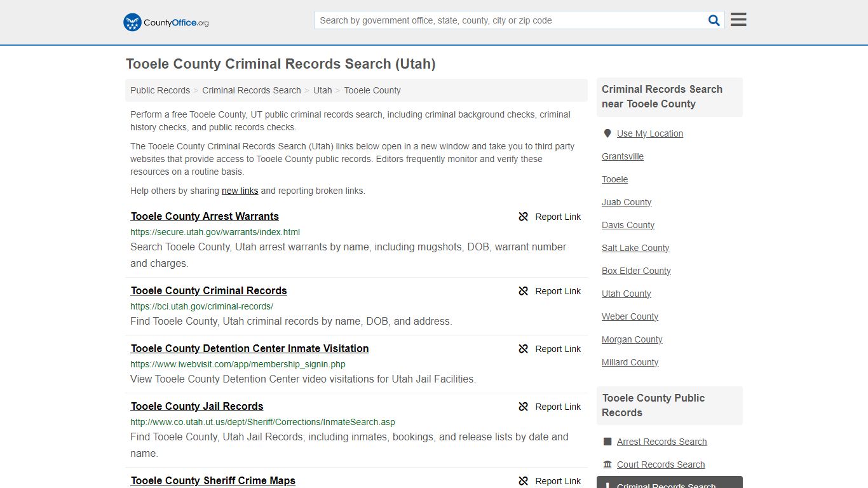Click broken-link icon for Sheriff Crime Maps
Viewport: 868px width, 488px height.
point(524,481)
